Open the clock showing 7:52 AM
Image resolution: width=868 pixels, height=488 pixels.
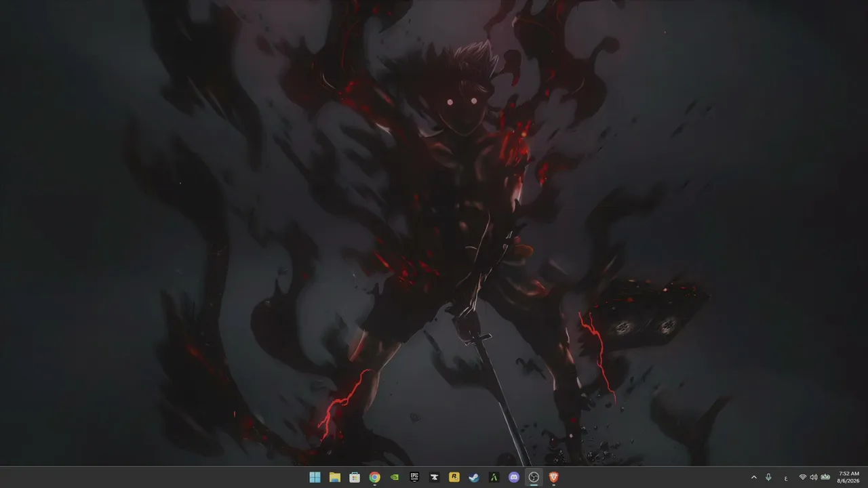849,477
